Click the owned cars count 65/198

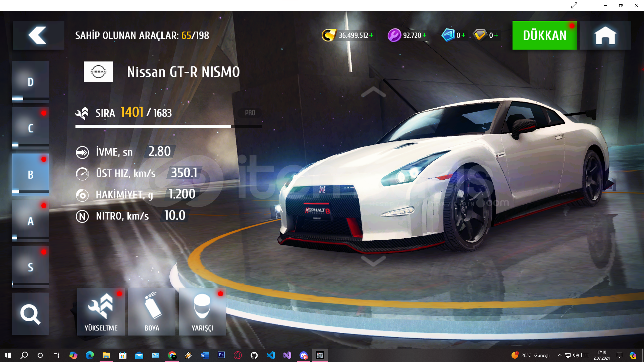tap(195, 36)
